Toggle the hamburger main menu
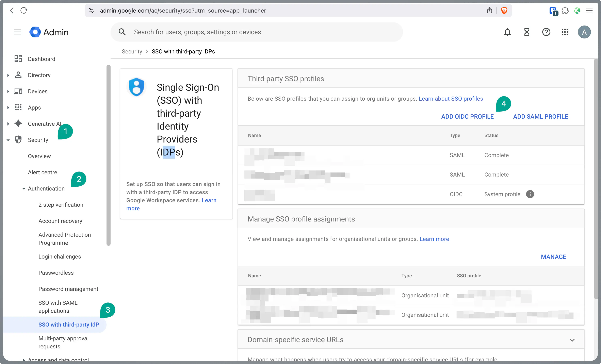601x364 pixels. click(17, 32)
